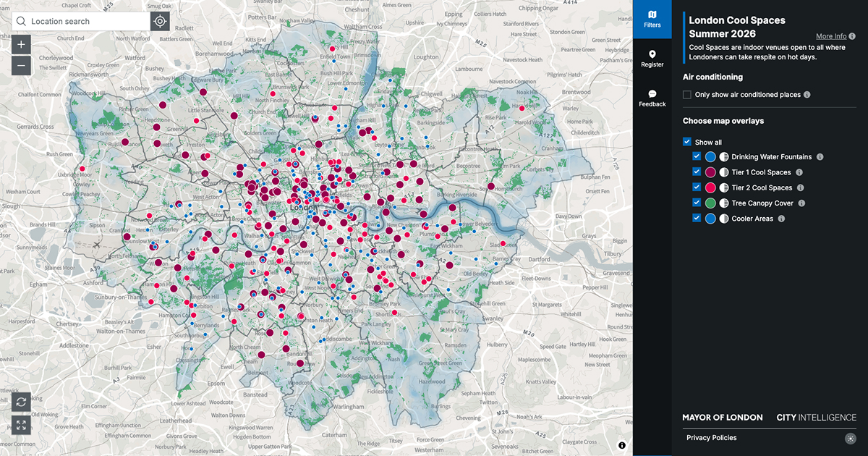This screenshot has width=868, height=456.
Task: Uncheck the Show all overlays checkbox
Action: [687, 142]
